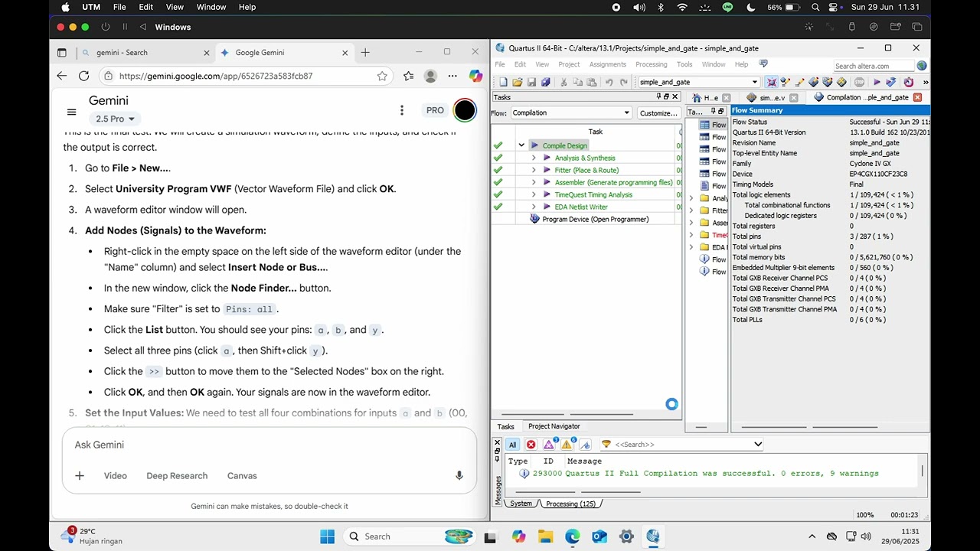Toggle the flagged messages filter button
The width and height of the screenshot is (980, 551).
coord(585,445)
